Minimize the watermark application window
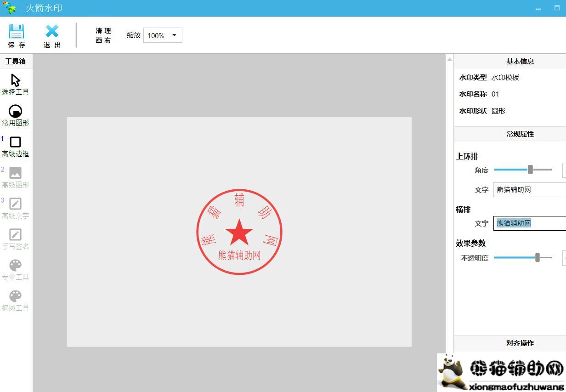This screenshot has height=392, width=566. (538, 8)
